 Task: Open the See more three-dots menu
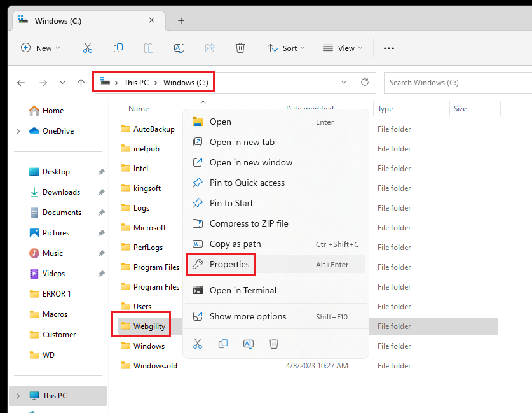[389, 48]
